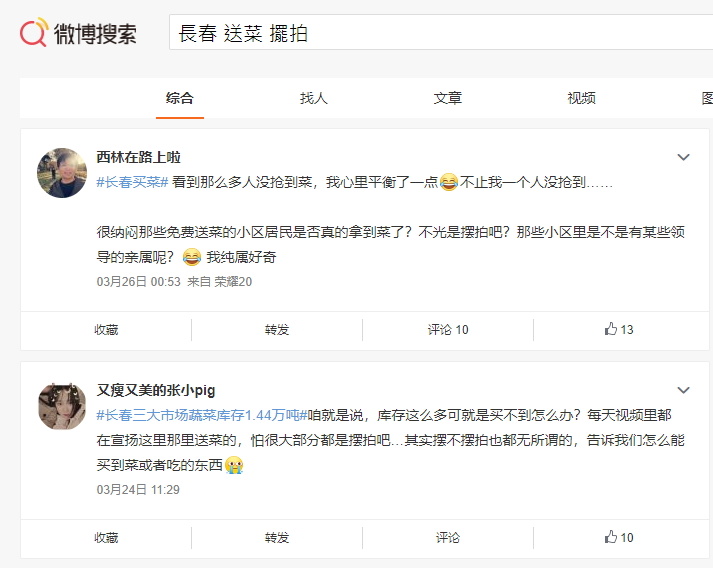713x568 pixels.
Task: Open hashtag #长春买菜#
Action: (x=132, y=182)
